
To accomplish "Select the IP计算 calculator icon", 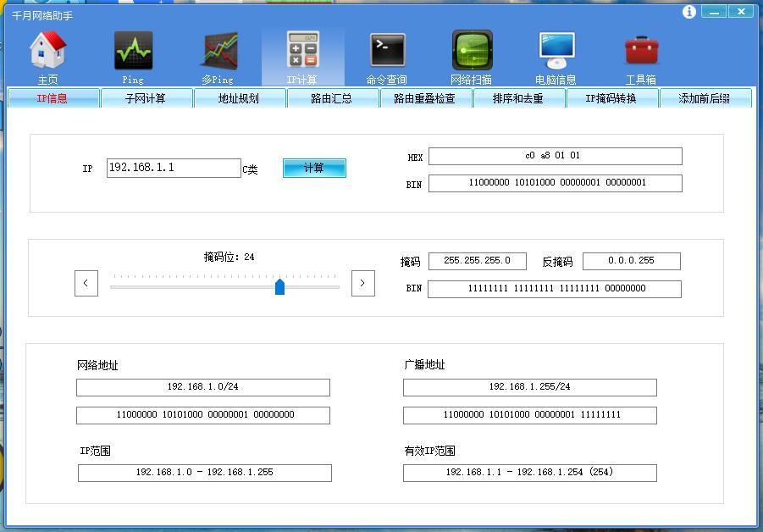I will coord(302,53).
